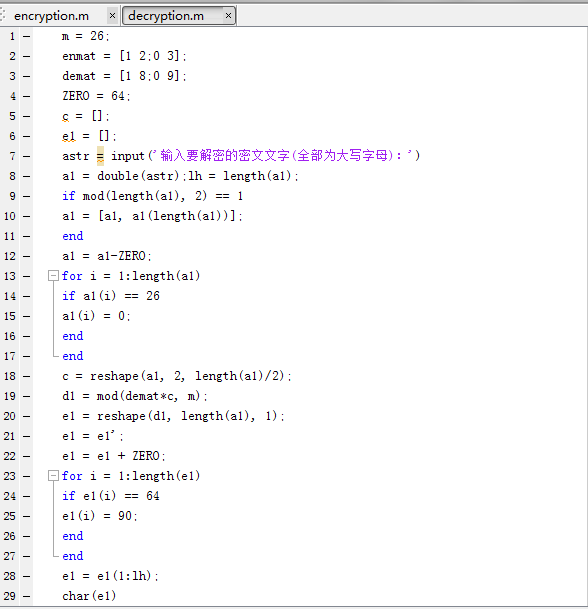The width and height of the screenshot is (588, 609).
Task: Select the decryption.m tab
Action: pyautogui.click(x=166, y=16)
